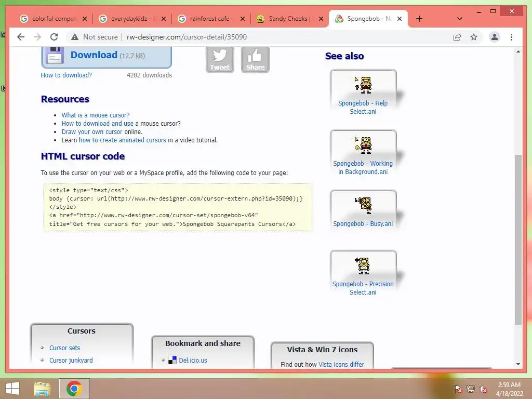Screen dimensions: 532x399
Task: Click the vertical scrollbar thumb
Action: pyautogui.click(x=518, y=240)
